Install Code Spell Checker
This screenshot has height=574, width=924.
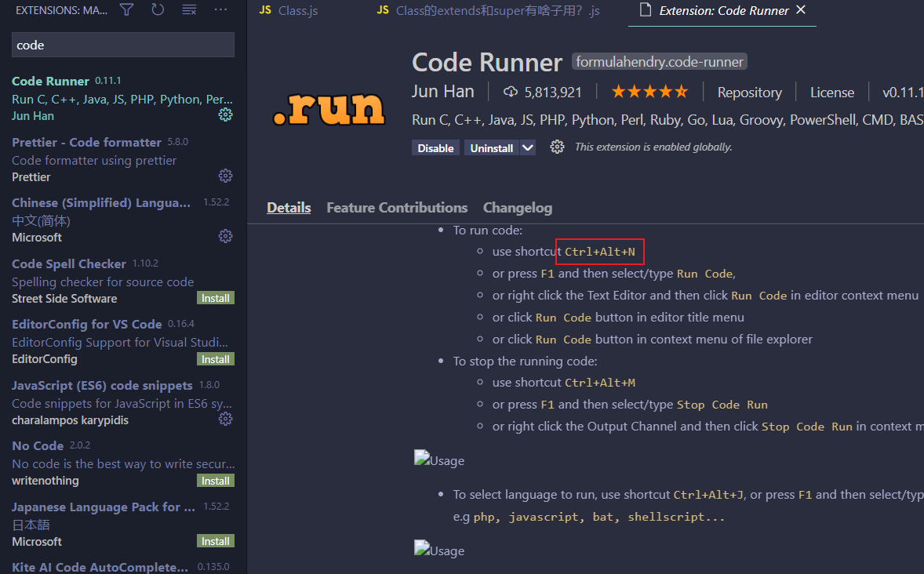tap(216, 298)
